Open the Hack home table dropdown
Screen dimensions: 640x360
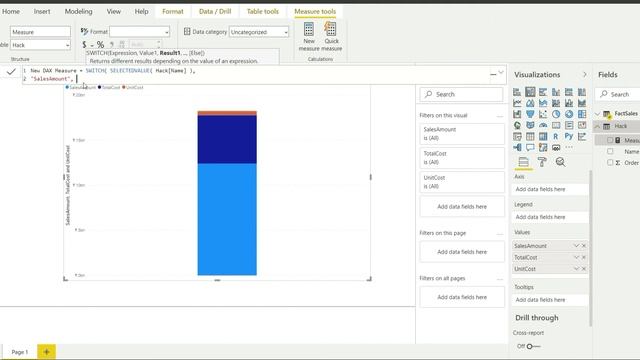point(40,45)
